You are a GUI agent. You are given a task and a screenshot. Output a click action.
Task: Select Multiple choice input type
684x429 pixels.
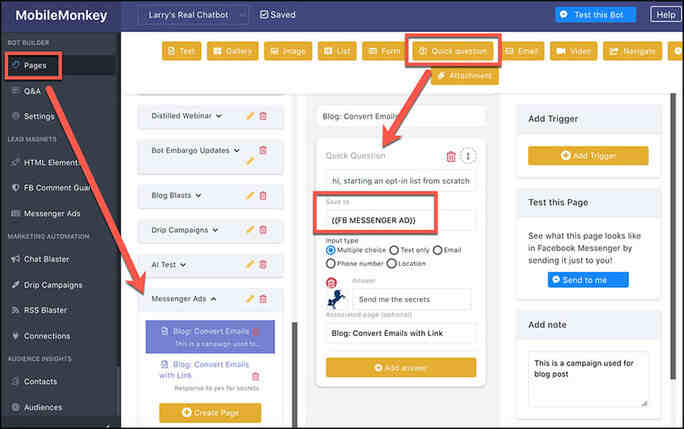pyautogui.click(x=330, y=250)
